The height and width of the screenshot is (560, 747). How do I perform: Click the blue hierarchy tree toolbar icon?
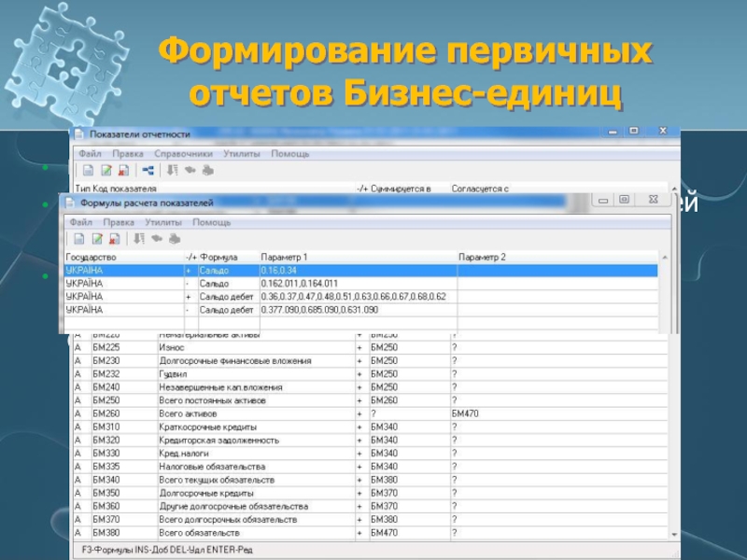(148, 171)
